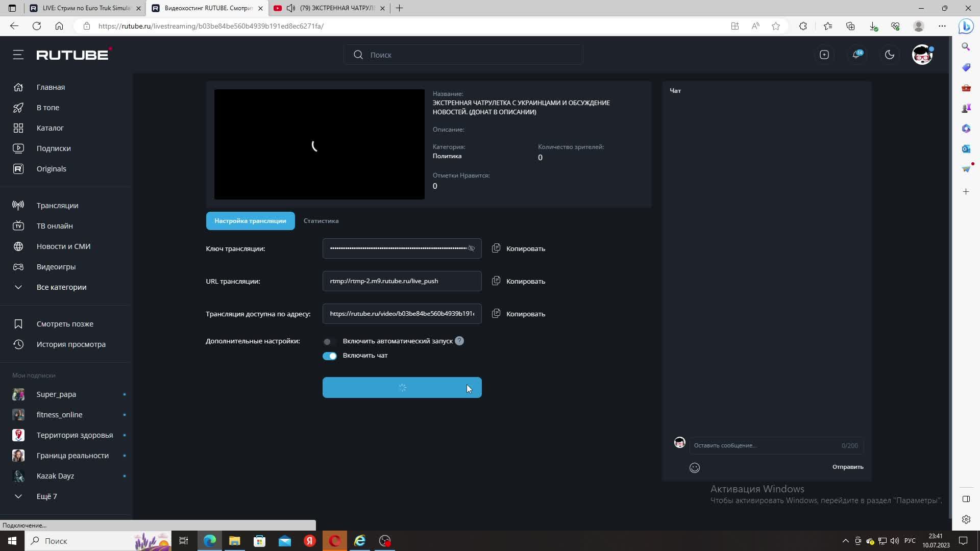
Task: Click the help icon for автоматический запуск
Action: (x=459, y=341)
